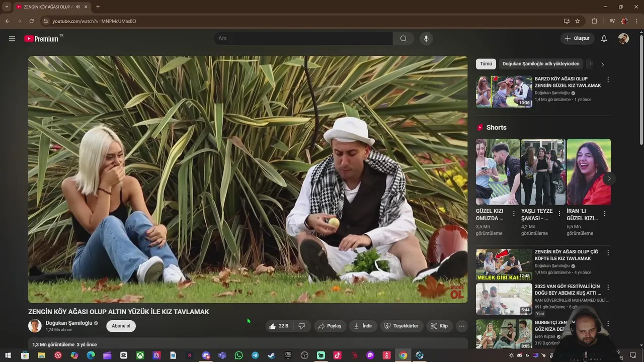
Task: Click the search magnifier button
Action: [404, 38]
